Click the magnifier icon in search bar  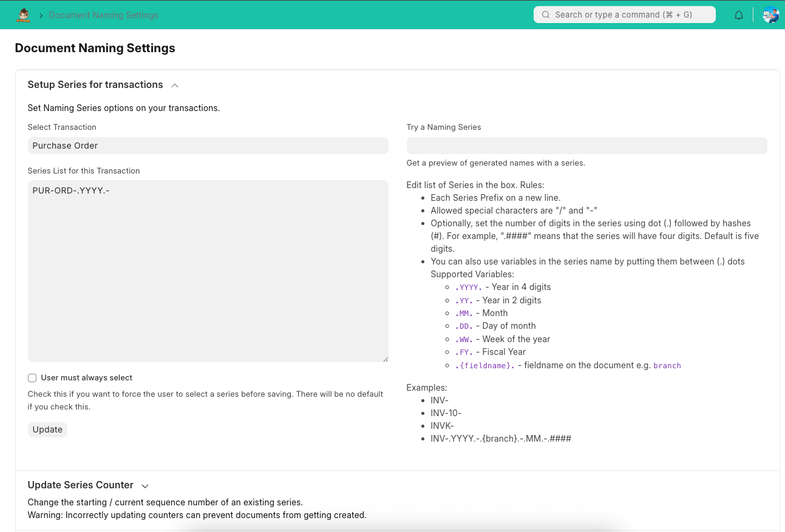546,15
